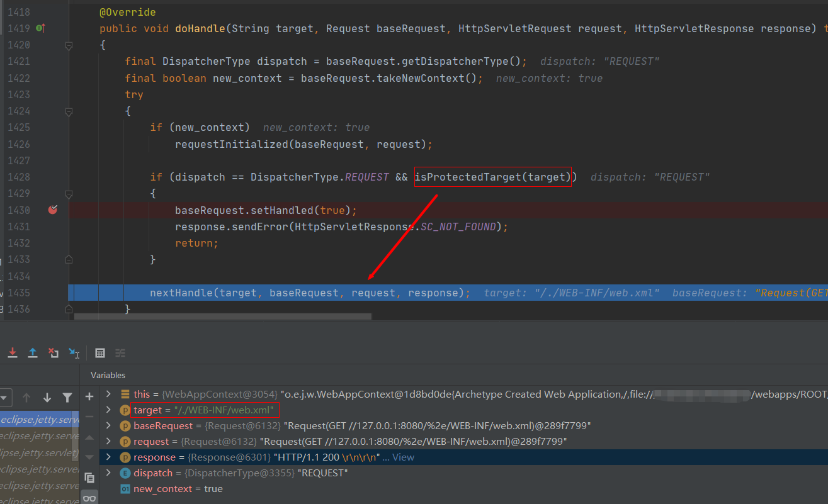The image size is (828, 504).
Task: Toggle the glasses watches view button
Action: tap(89, 498)
